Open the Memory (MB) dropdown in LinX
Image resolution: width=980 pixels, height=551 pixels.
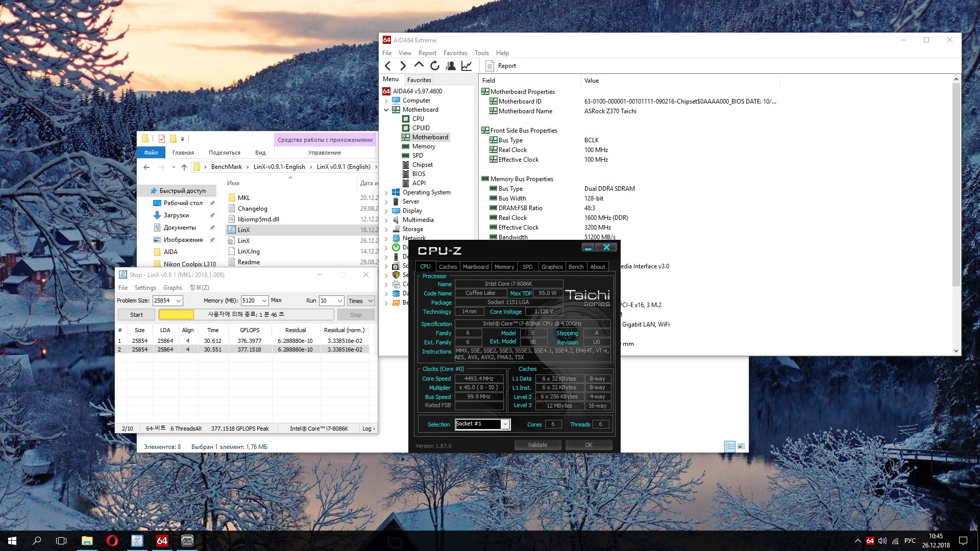tap(264, 301)
